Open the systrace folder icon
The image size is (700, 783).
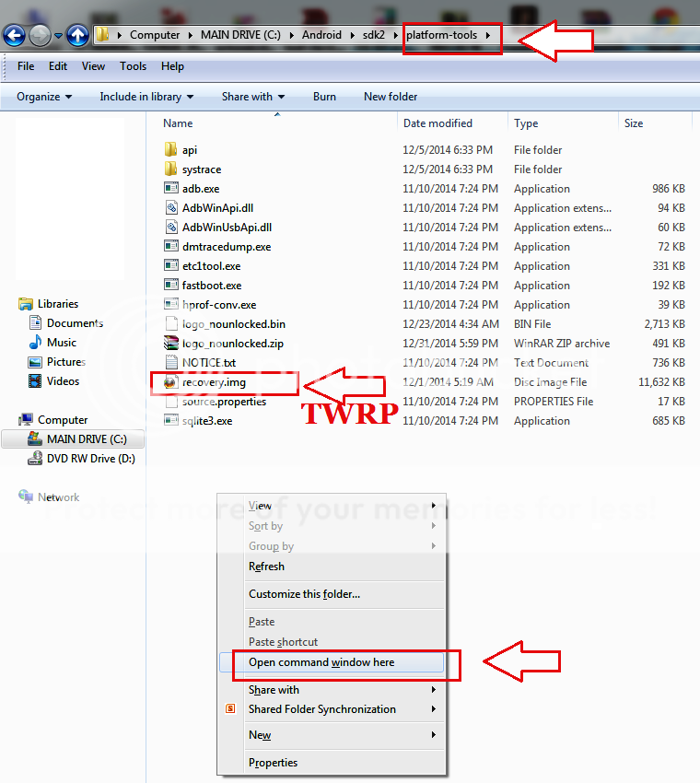(x=170, y=169)
